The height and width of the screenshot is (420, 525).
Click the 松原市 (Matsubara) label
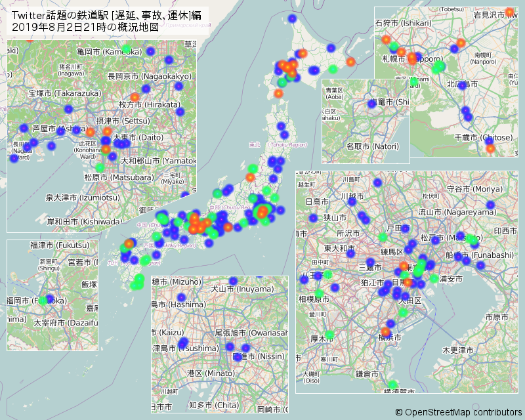click(x=119, y=177)
